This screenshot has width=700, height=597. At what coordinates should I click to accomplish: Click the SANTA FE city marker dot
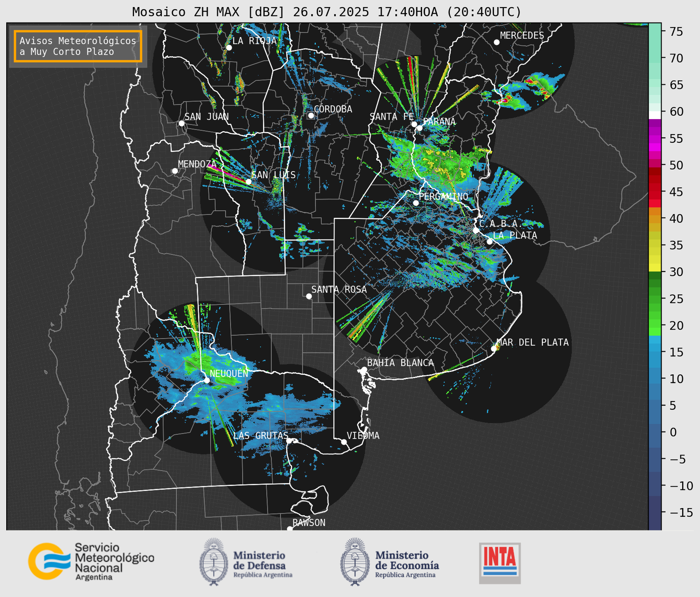pyautogui.click(x=414, y=124)
